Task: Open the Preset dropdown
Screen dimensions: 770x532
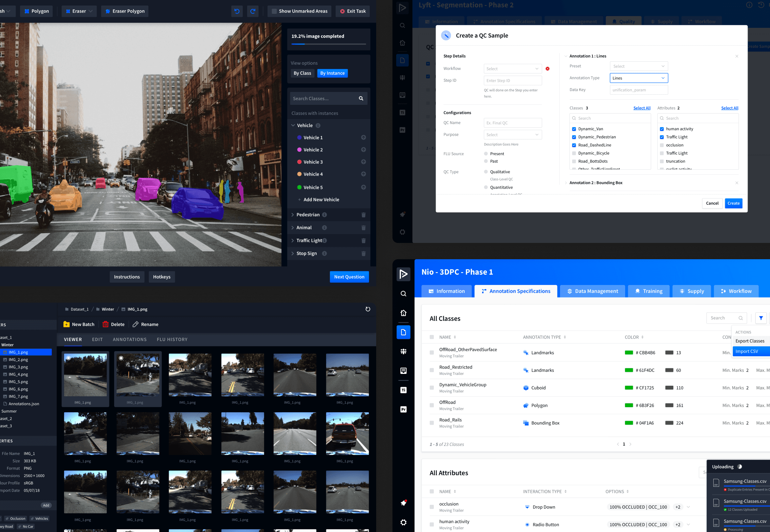Action: 639,66
